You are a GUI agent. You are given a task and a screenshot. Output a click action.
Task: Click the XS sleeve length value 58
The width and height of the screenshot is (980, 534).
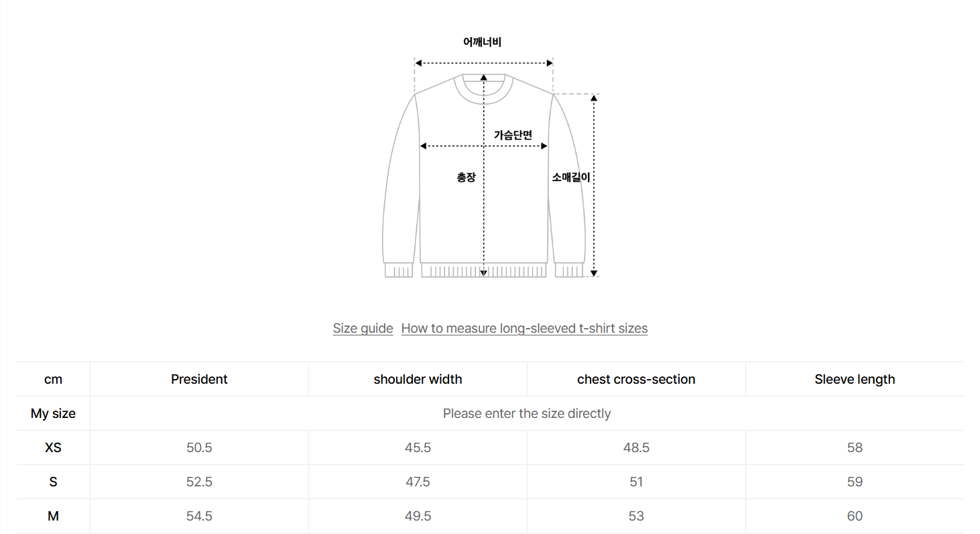[x=855, y=447]
